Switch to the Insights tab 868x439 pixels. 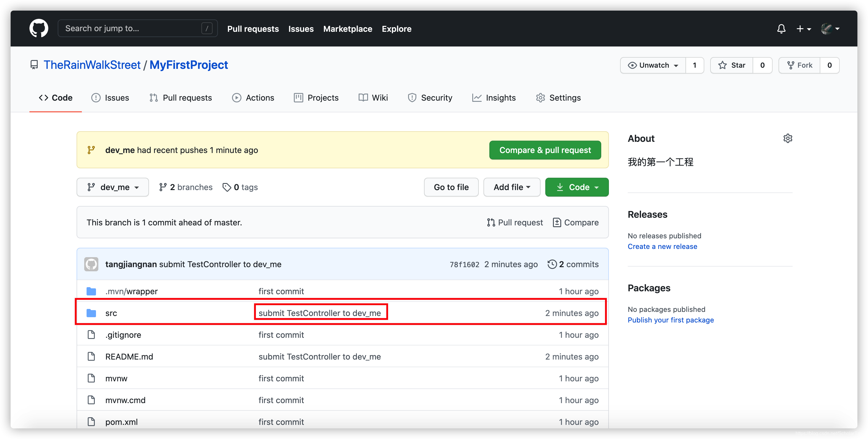(494, 98)
